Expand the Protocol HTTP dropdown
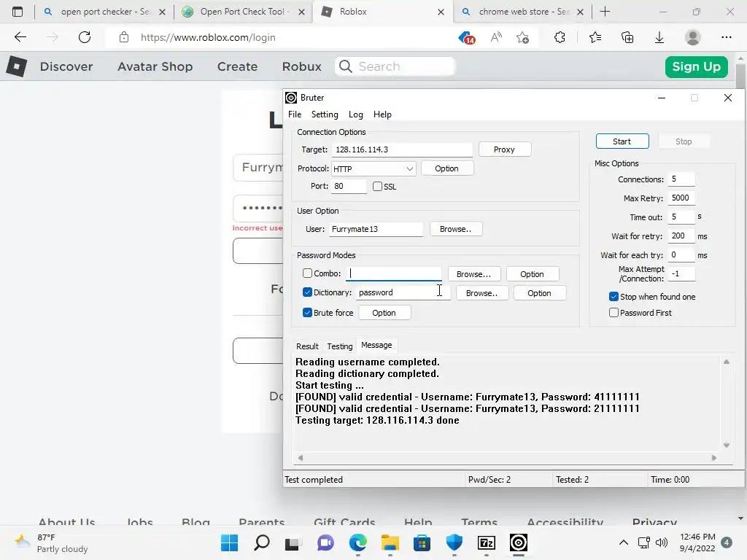Image resolution: width=747 pixels, height=560 pixels. (409, 169)
